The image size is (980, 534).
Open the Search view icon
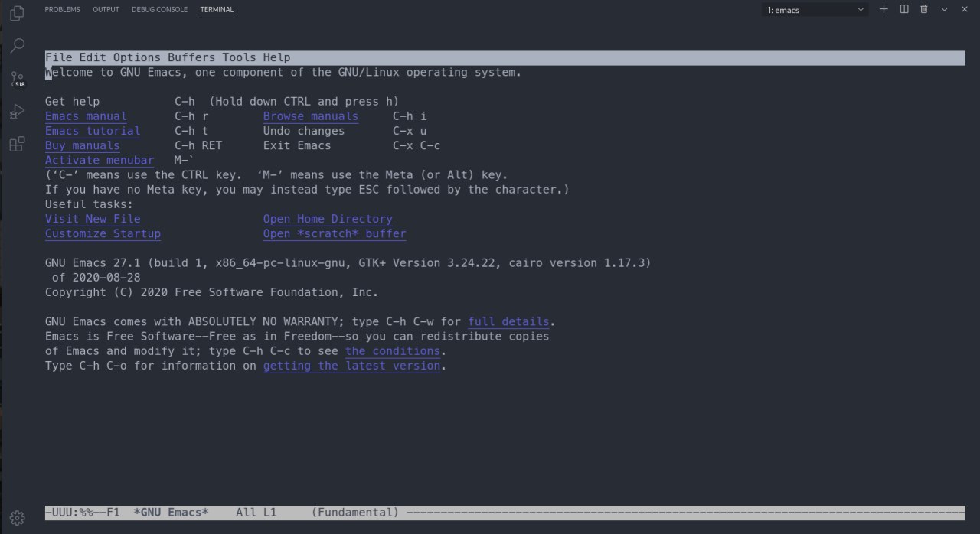pos(17,46)
